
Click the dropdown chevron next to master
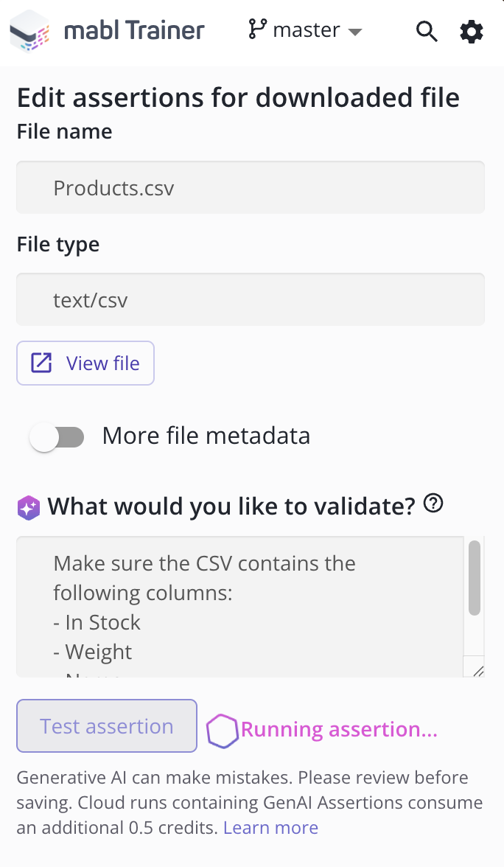click(x=354, y=32)
